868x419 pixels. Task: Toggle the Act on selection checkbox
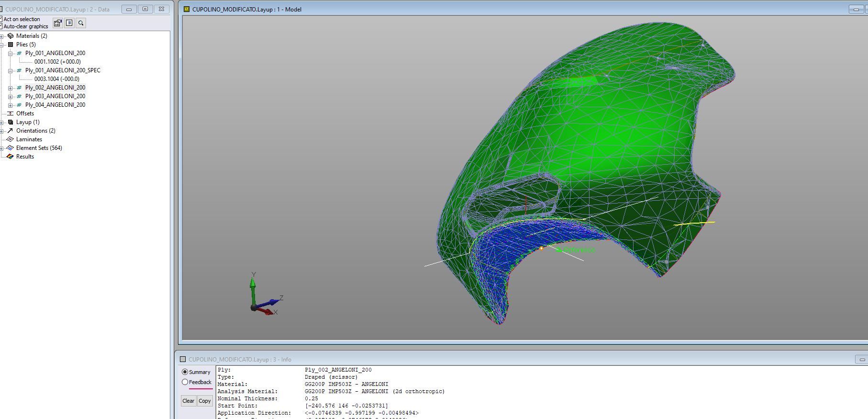1,19
